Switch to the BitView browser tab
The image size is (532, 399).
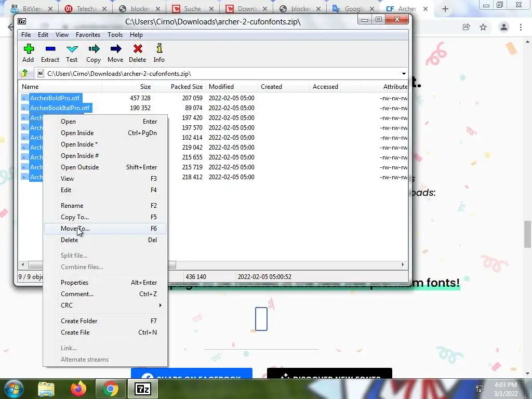31,9
